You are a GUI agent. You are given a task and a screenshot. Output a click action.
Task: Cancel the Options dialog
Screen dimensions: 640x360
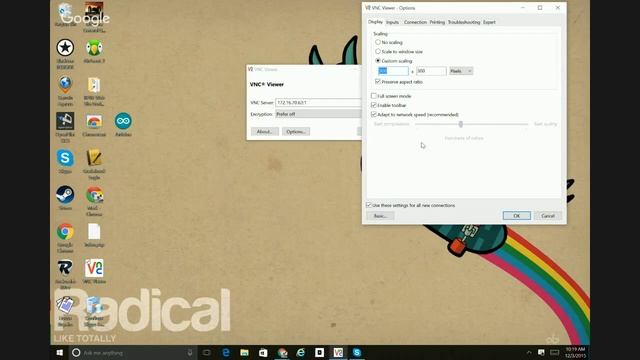pos(548,216)
